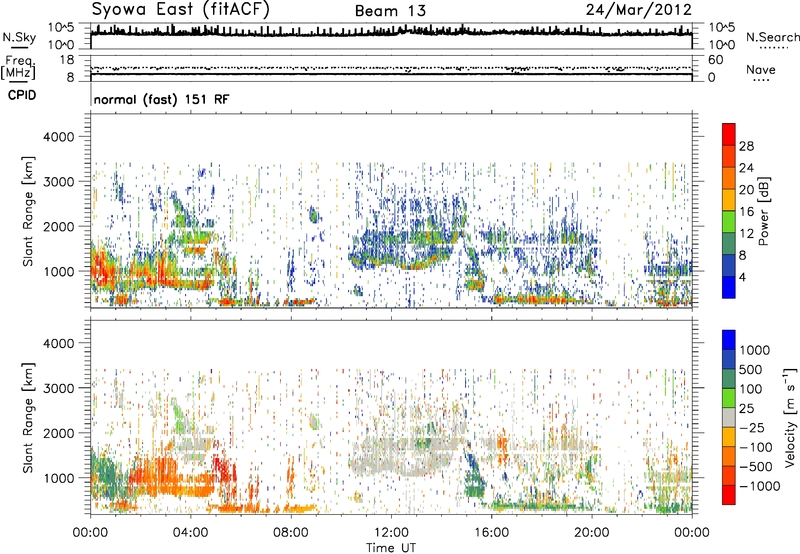Screen dimensions: 800x554
Task: Click "3000" on the Velocity panel range axis
Action: (x=58, y=388)
